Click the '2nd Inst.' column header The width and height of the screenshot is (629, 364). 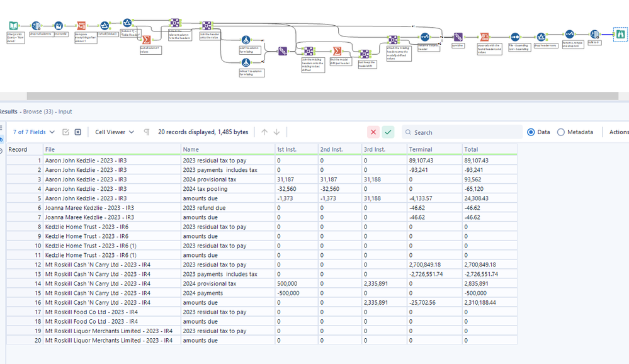340,149
